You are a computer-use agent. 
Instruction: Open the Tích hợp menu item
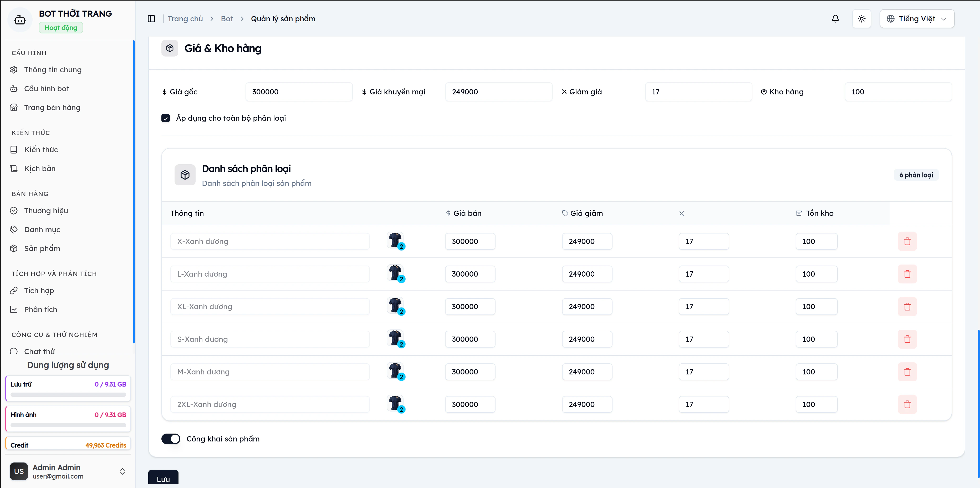pyautogui.click(x=39, y=291)
